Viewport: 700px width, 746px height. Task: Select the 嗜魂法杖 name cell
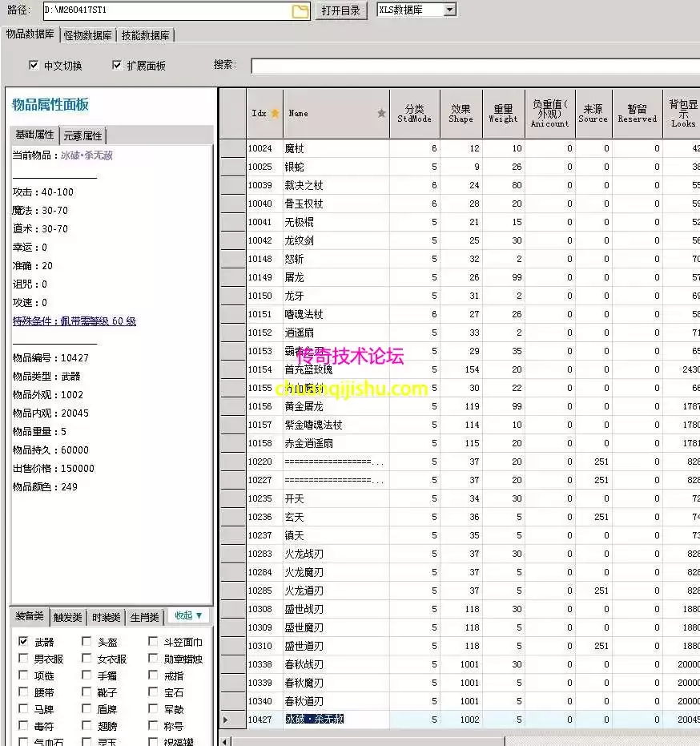(336, 314)
